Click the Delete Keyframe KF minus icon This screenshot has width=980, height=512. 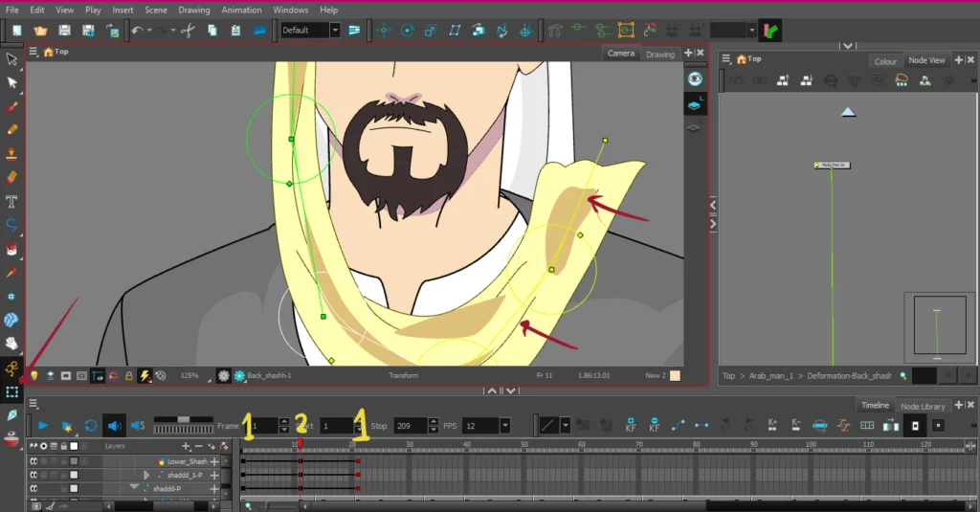click(x=654, y=425)
